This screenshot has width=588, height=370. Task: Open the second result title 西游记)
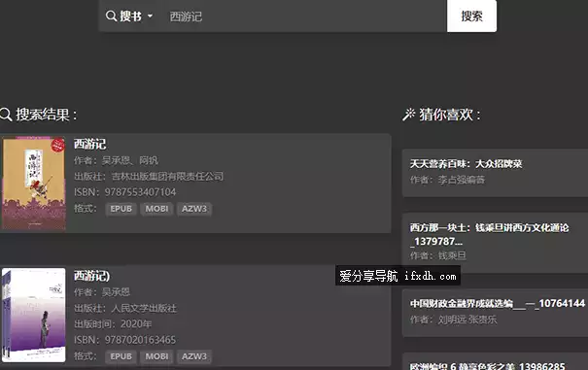pos(92,276)
